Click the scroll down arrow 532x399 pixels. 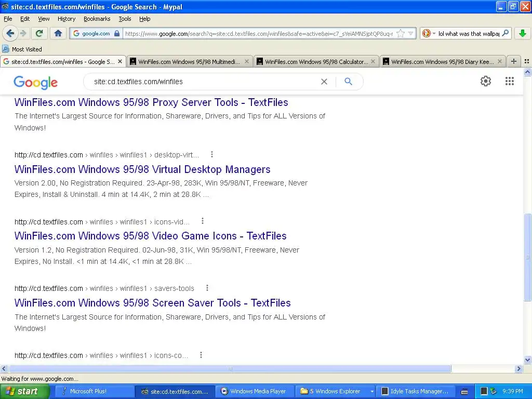point(527,360)
